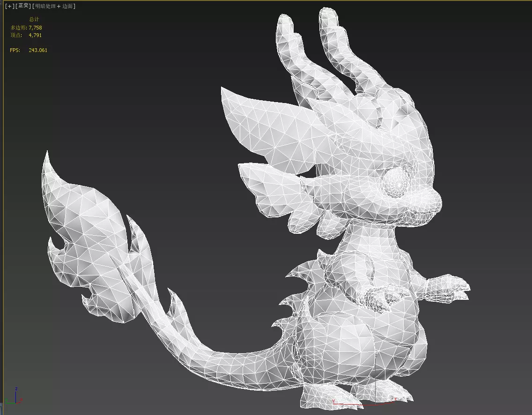Open the 明暗处理 + 边面 shading menu
The width and height of the screenshot is (532, 415).
coord(53,6)
